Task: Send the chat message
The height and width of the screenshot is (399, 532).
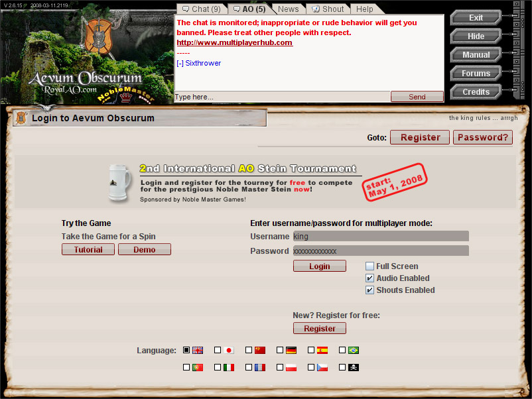Action: click(x=417, y=97)
